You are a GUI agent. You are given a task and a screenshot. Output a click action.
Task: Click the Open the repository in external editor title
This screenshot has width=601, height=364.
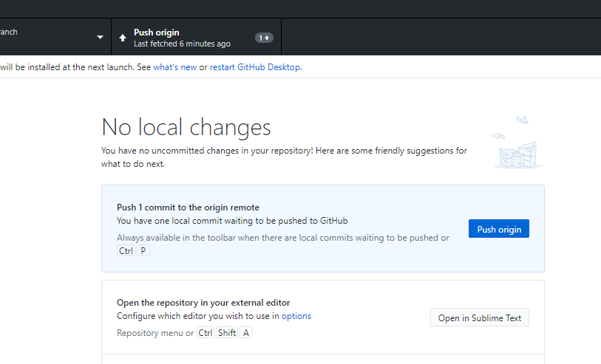[203, 303]
